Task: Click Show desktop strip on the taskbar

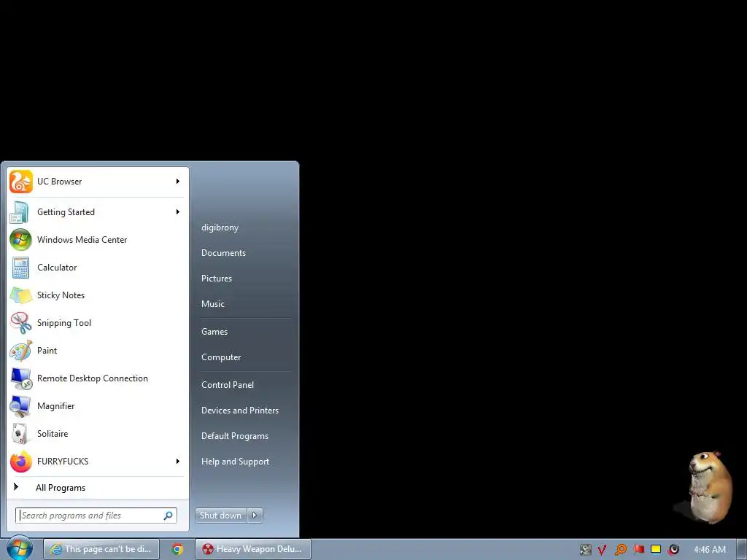Action: point(741,549)
